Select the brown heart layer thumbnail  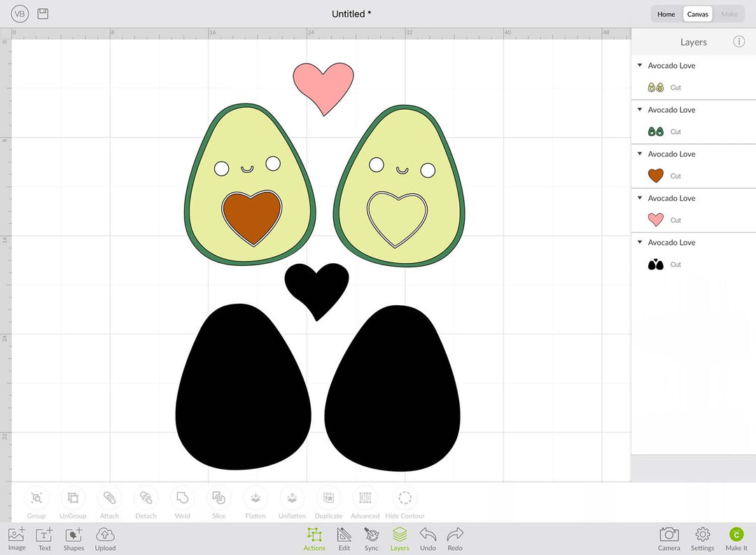point(656,176)
